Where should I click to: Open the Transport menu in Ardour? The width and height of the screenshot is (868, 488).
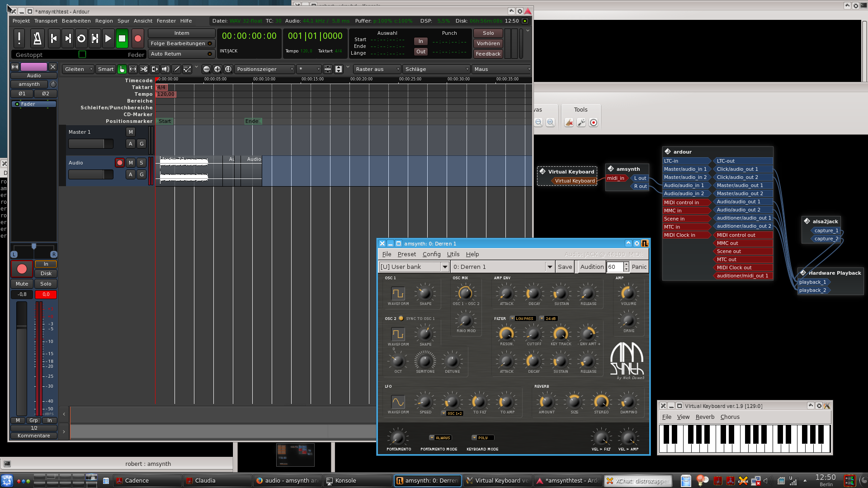(x=46, y=21)
